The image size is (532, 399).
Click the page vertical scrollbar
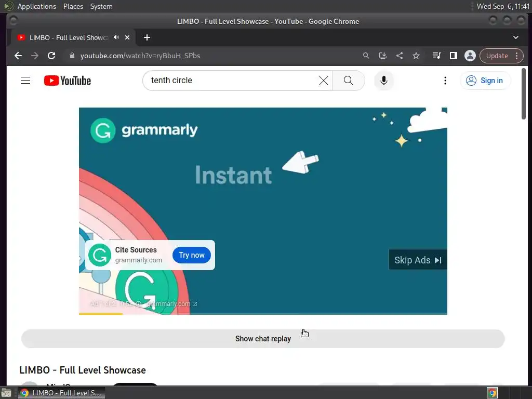click(x=524, y=94)
